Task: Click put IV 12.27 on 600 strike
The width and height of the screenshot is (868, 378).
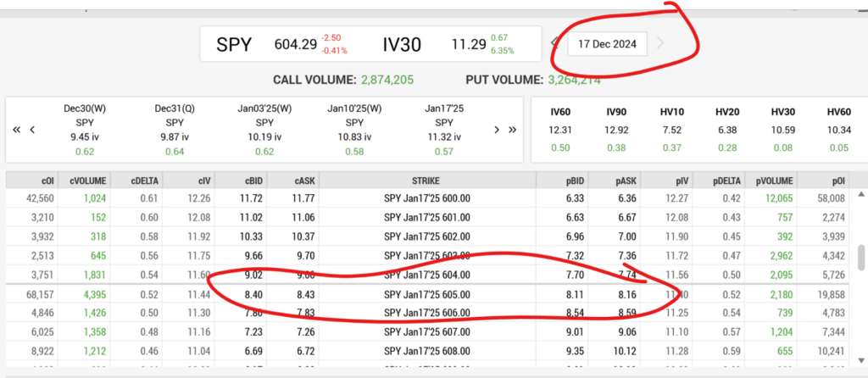Action: pyautogui.click(x=677, y=198)
